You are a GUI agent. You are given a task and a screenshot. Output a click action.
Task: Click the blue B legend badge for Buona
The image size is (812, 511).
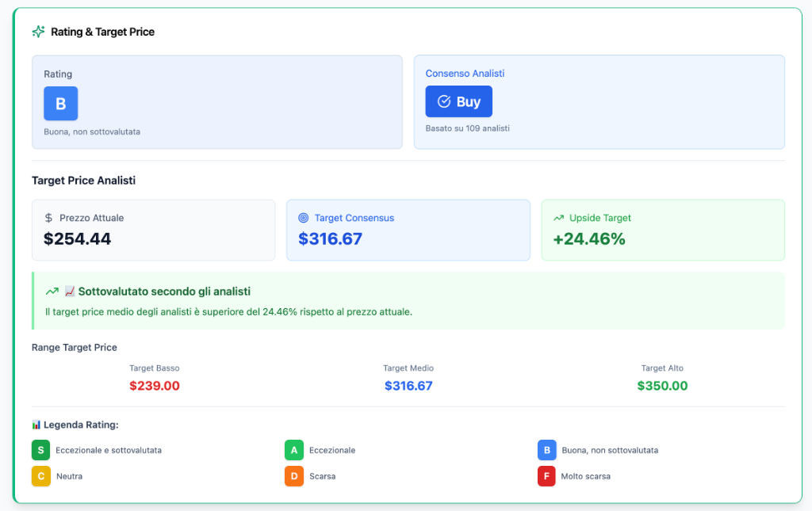click(x=547, y=450)
